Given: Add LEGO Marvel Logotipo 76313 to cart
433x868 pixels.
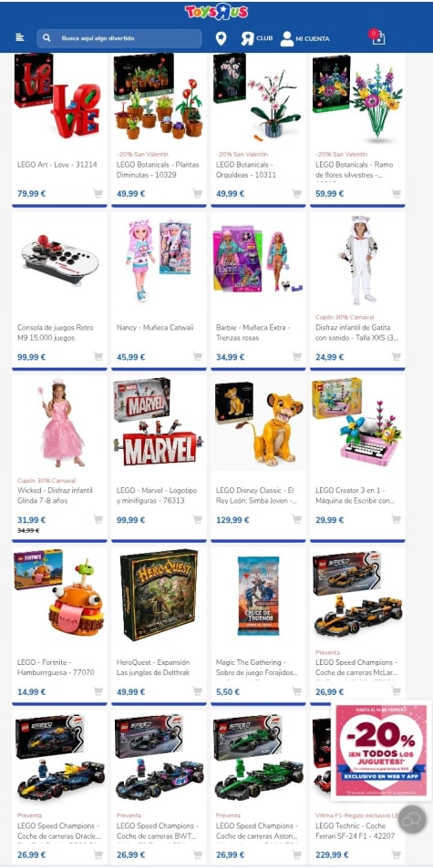Looking at the screenshot, I should pyautogui.click(x=197, y=519).
